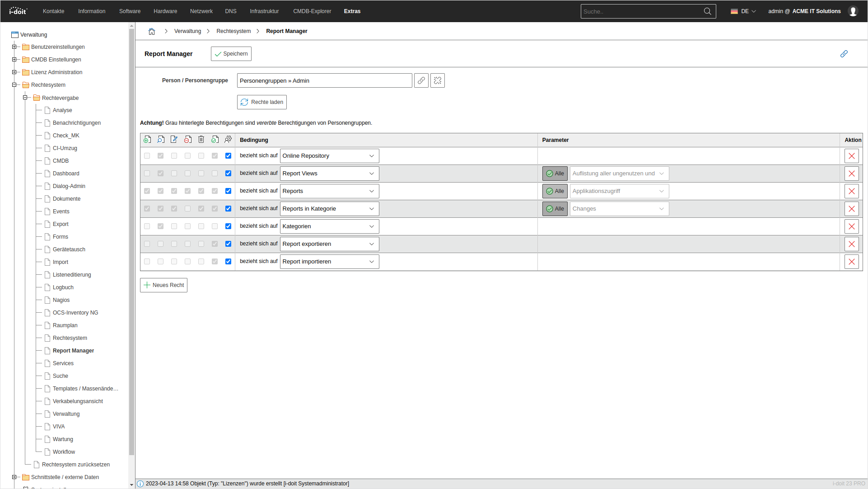Image resolution: width=868 pixels, height=489 pixels.
Task: Open the Netzwerk menu
Action: coord(201,11)
